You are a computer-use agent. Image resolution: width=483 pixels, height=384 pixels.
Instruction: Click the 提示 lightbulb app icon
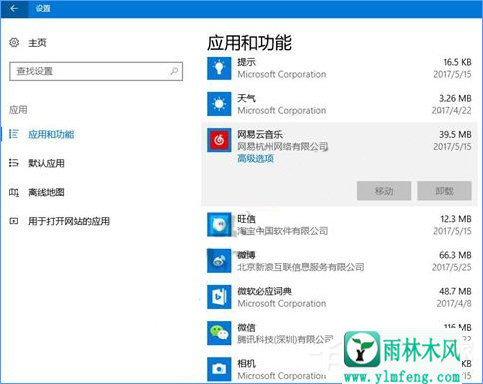219,68
